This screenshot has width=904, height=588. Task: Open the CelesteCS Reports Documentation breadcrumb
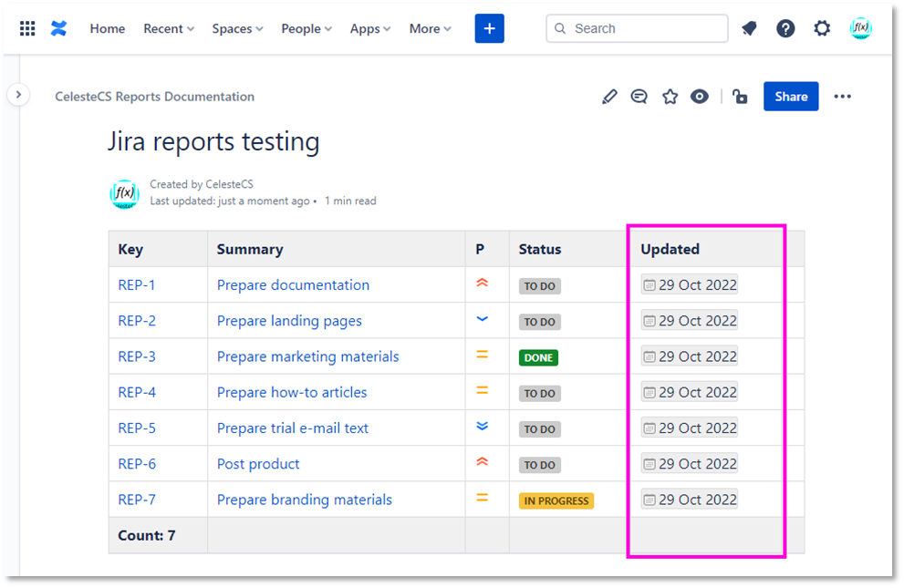pos(154,96)
